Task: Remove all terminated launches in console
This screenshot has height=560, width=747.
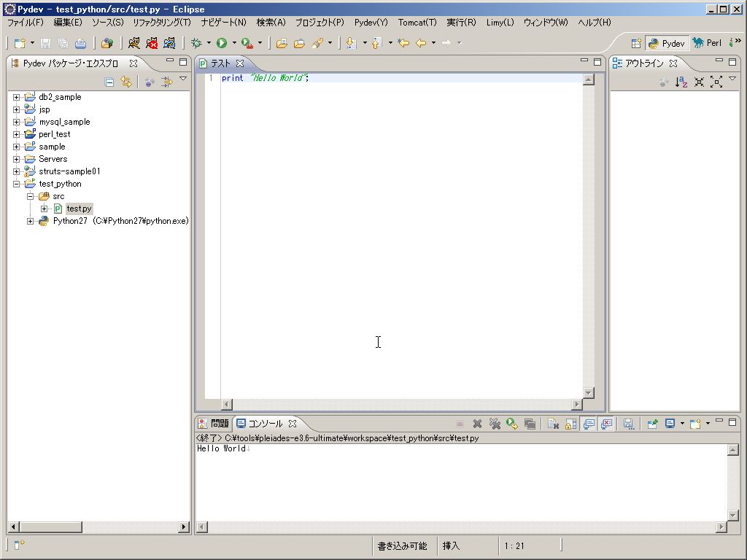Action: [495, 424]
